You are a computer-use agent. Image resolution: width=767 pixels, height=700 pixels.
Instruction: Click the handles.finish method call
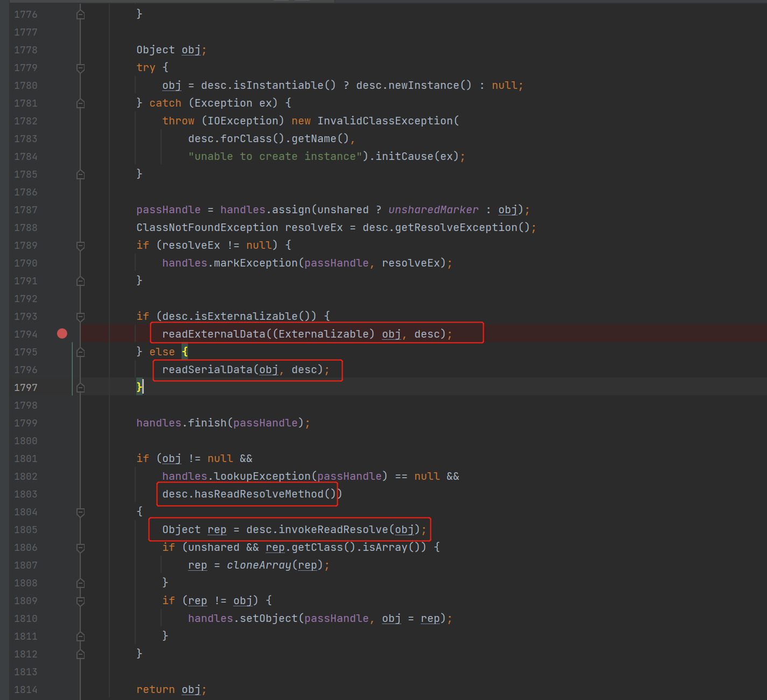click(x=207, y=423)
